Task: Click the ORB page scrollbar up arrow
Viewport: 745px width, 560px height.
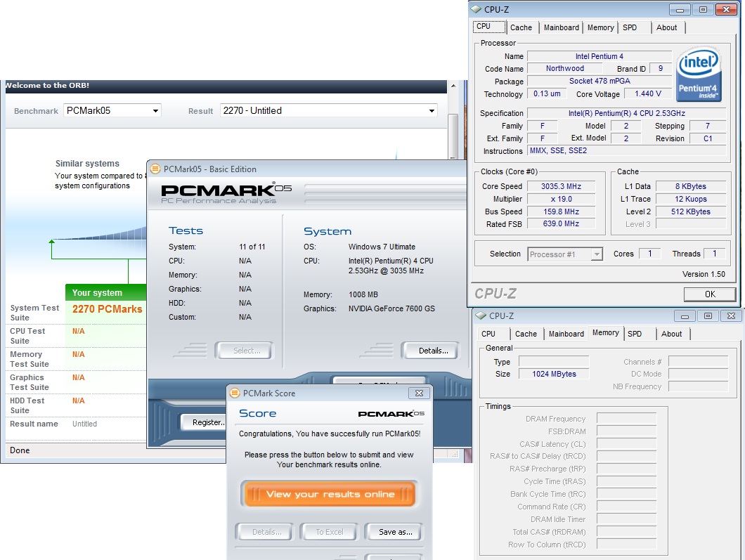Action: 453,86
